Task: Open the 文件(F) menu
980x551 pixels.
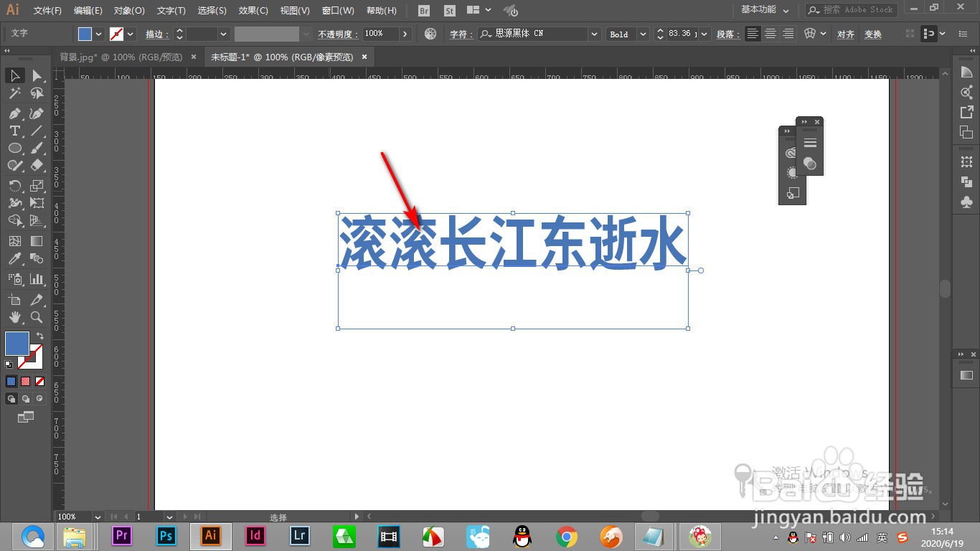Action: [47, 11]
